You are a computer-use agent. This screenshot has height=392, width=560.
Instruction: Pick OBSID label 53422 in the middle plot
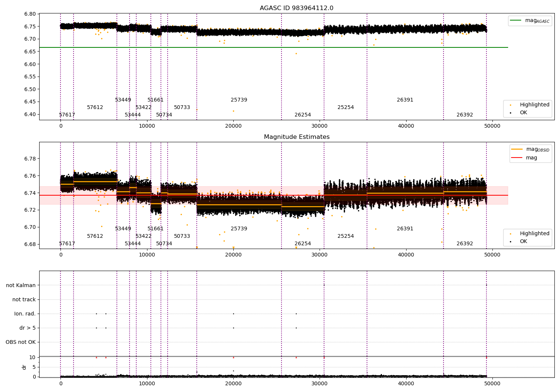[x=144, y=236]
